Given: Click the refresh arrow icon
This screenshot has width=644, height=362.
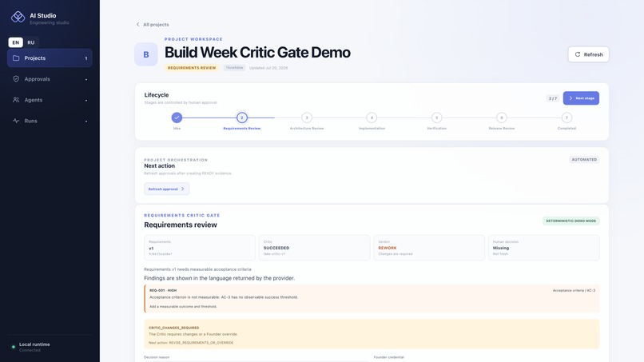Looking at the screenshot, I should (x=578, y=54).
